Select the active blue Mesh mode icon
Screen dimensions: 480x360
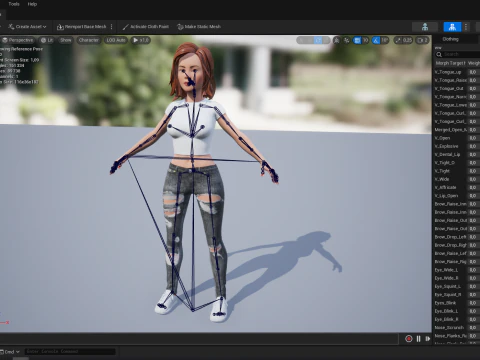[452, 27]
